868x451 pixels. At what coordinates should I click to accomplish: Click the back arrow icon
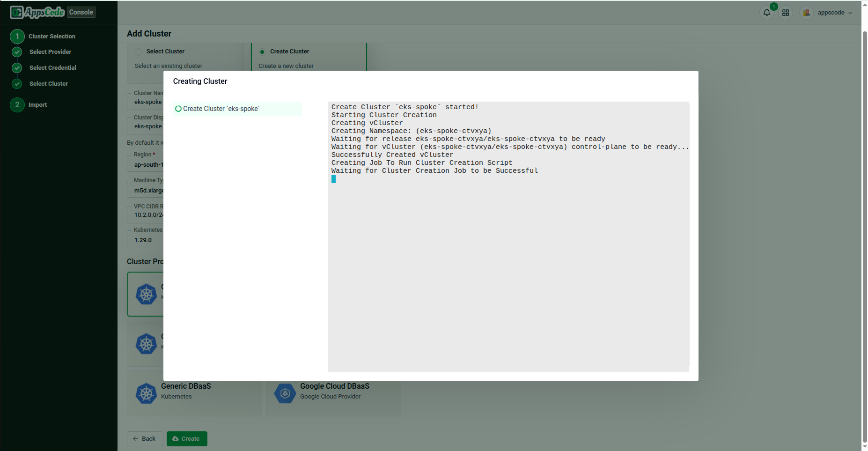coord(136,439)
